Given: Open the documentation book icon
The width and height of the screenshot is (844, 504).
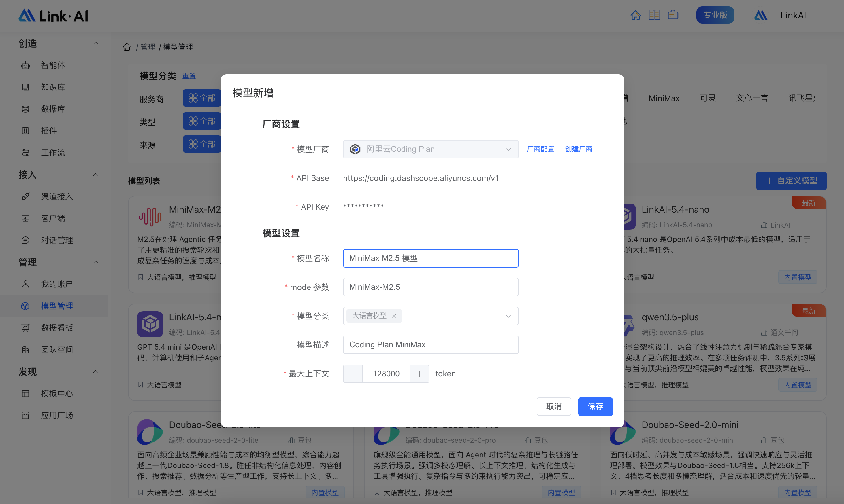Looking at the screenshot, I should [654, 15].
